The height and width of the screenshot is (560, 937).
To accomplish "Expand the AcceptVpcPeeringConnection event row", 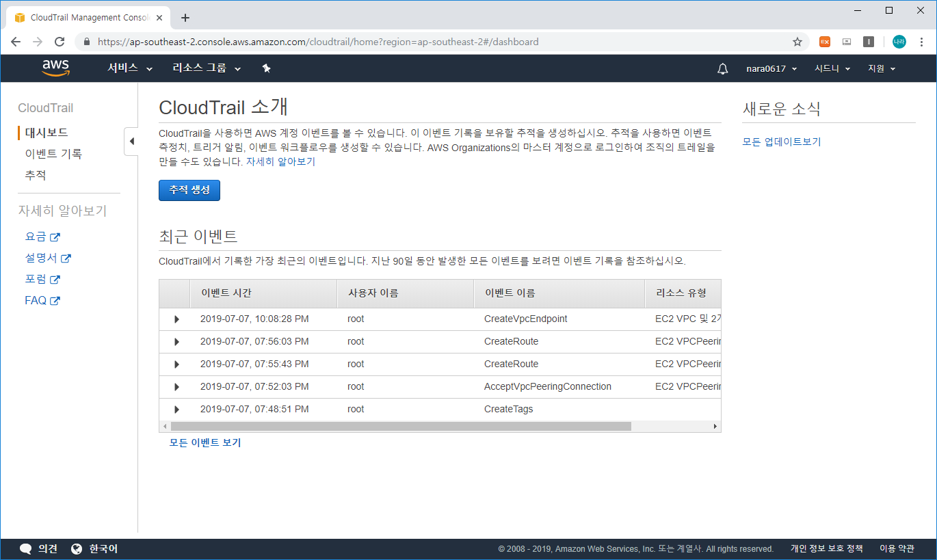I will click(176, 387).
